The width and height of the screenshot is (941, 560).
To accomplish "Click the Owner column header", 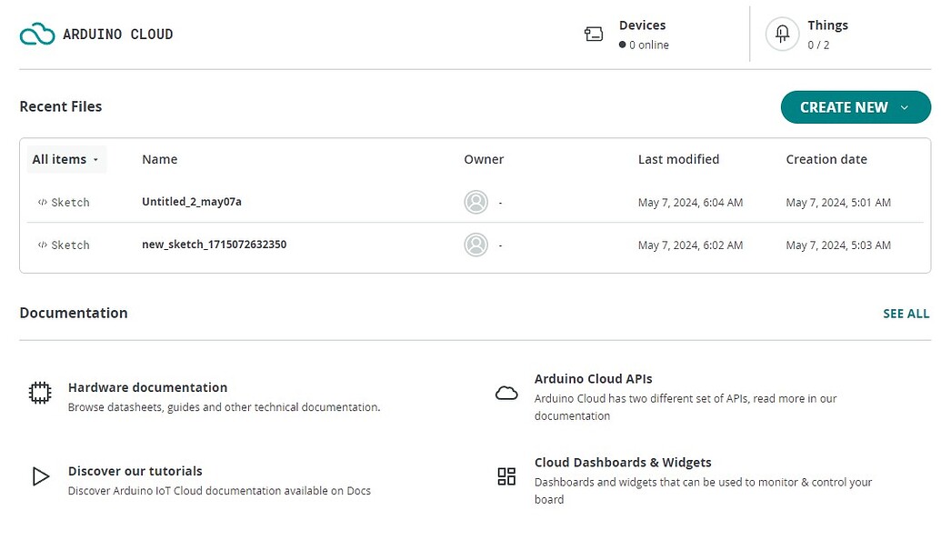I will pyautogui.click(x=484, y=159).
